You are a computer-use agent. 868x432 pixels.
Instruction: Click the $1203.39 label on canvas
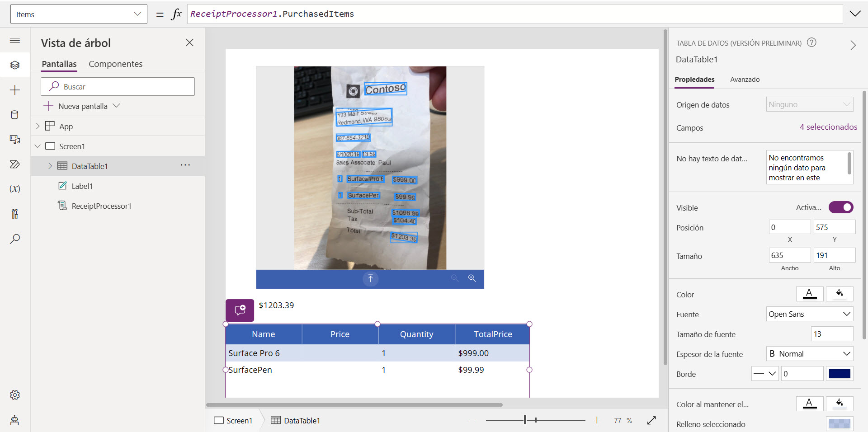[x=276, y=305]
